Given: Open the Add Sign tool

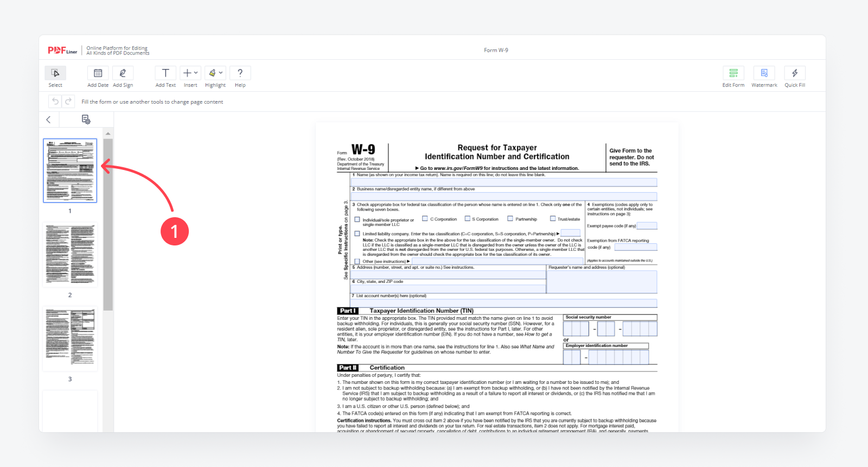Looking at the screenshot, I should click(x=123, y=73).
